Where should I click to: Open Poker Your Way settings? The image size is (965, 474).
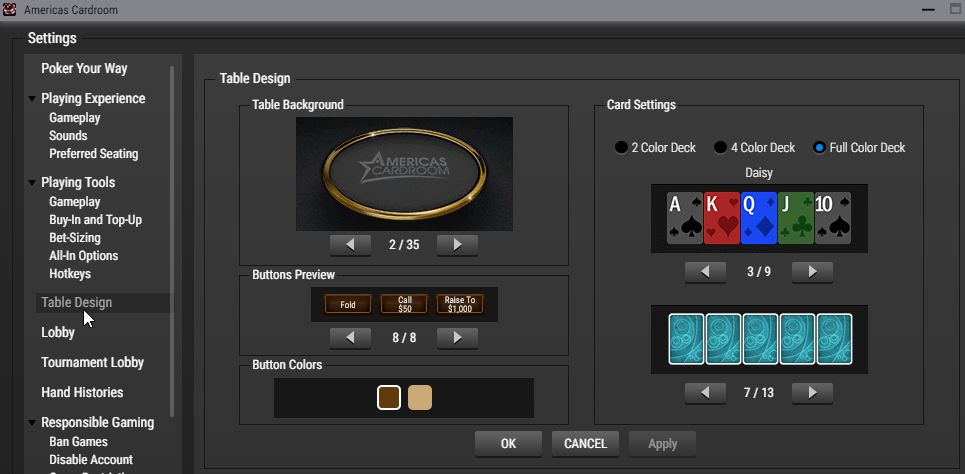point(84,68)
